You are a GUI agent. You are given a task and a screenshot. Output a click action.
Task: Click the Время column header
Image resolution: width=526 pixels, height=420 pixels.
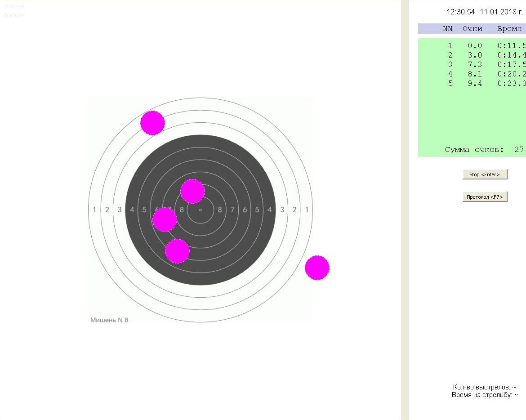click(509, 29)
